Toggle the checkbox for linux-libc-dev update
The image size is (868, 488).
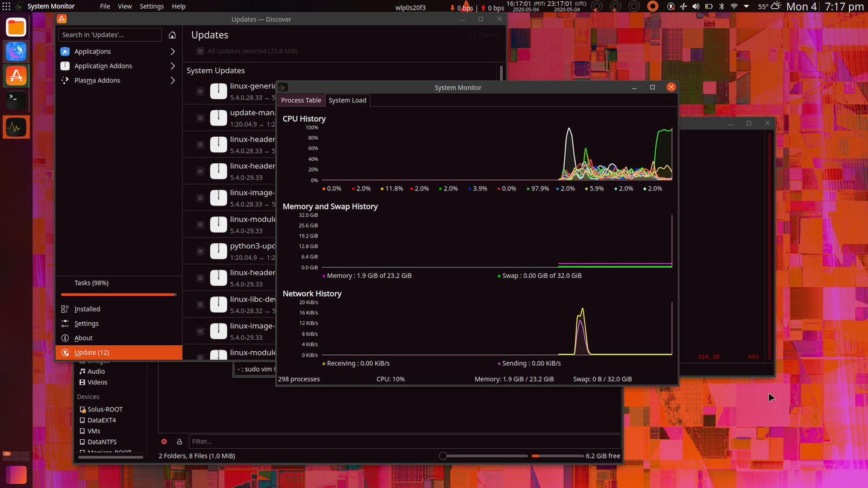pyautogui.click(x=200, y=304)
